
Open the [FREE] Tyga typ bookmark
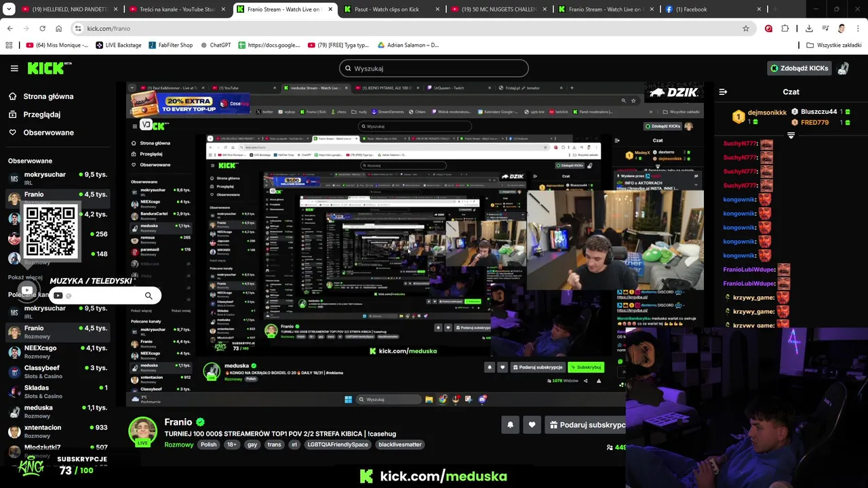338,45
